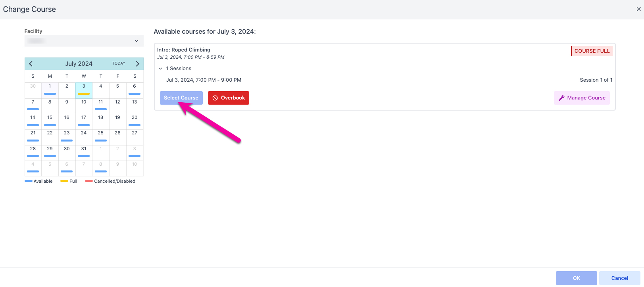
Task: Jump to TODAY in the calendar
Action: 119,63
